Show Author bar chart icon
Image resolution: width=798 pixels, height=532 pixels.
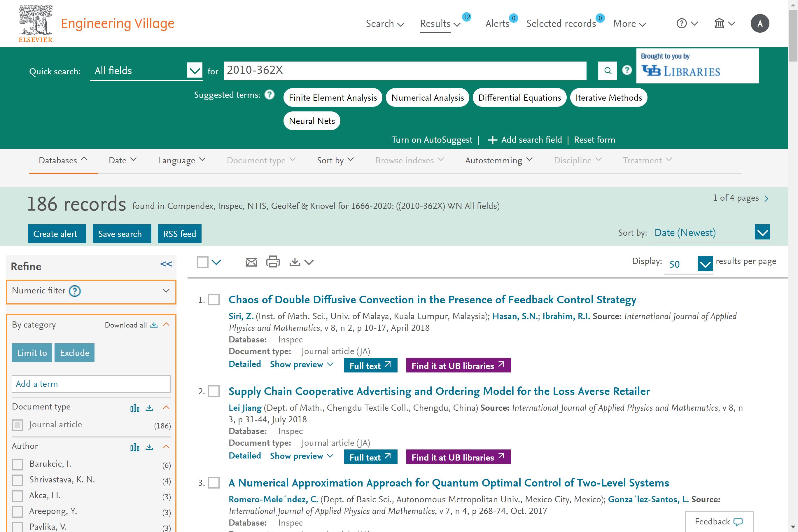(x=135, y=447)
